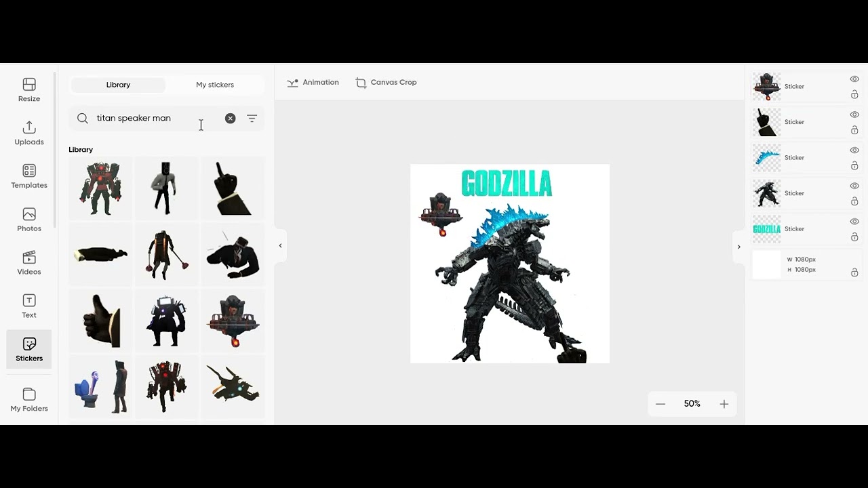This screenshot has height=488, width=868.
Task: Open the sticker search filter options
Action: [252, 118]
